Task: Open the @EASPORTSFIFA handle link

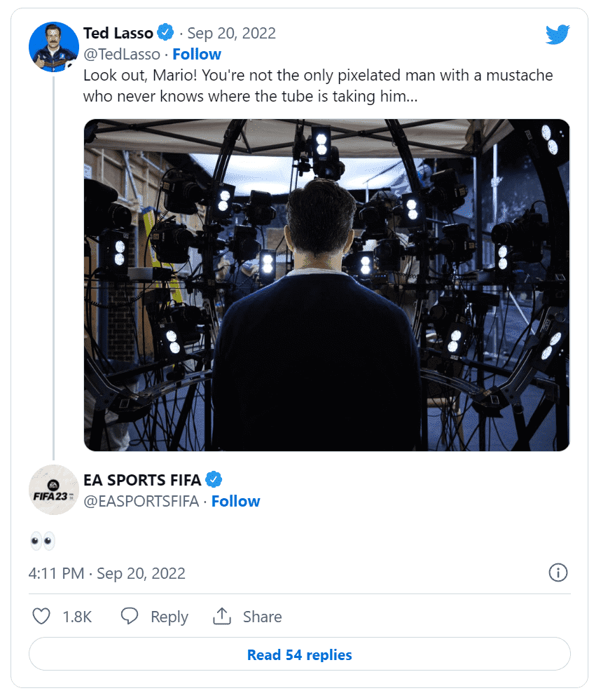Action: coord(141,501)
